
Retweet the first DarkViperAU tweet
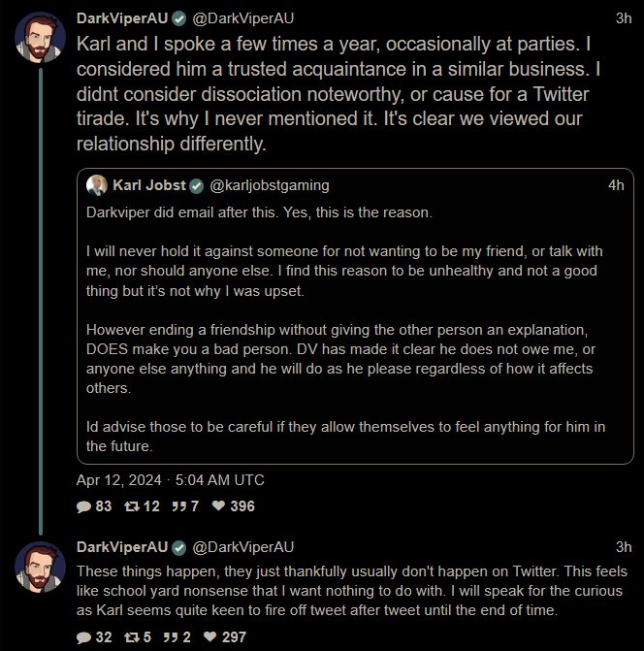131,505
